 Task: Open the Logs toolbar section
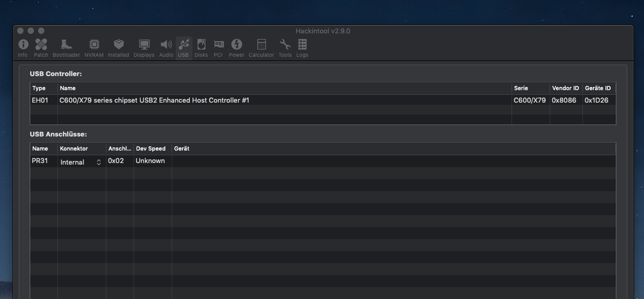302,48
